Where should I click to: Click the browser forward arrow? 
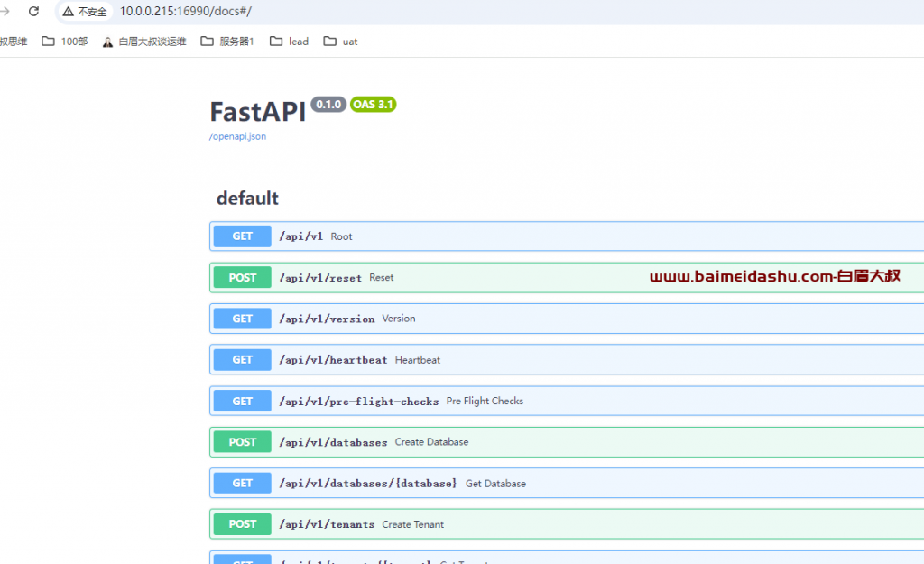5,12
